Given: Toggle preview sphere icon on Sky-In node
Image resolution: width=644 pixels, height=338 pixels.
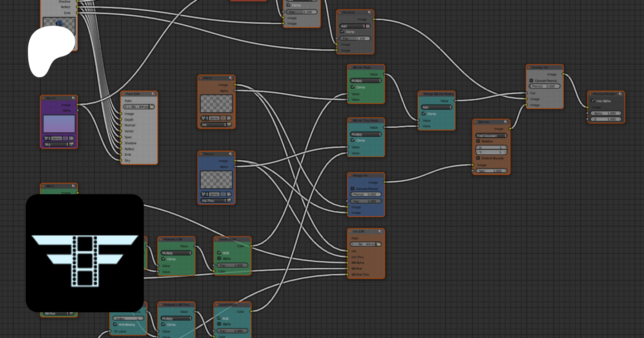Looking at the screenshot, I should pyautogui.click(x=73, y=98).
